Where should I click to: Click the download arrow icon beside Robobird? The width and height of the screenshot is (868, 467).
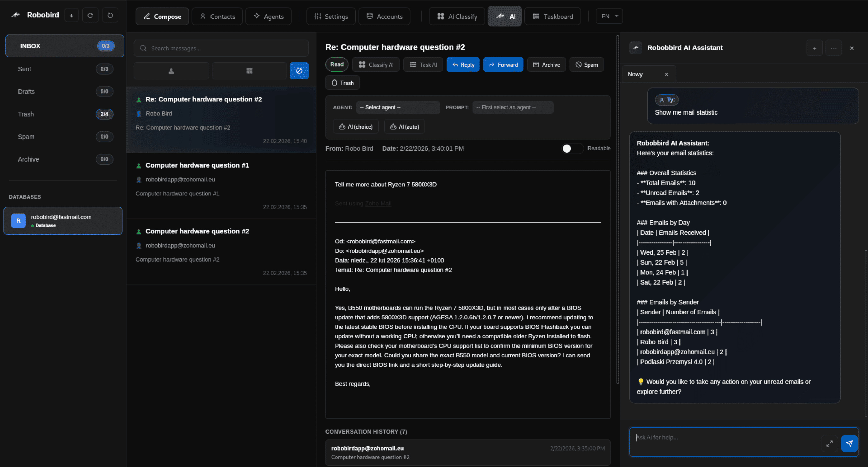click(x=71, y=16)
